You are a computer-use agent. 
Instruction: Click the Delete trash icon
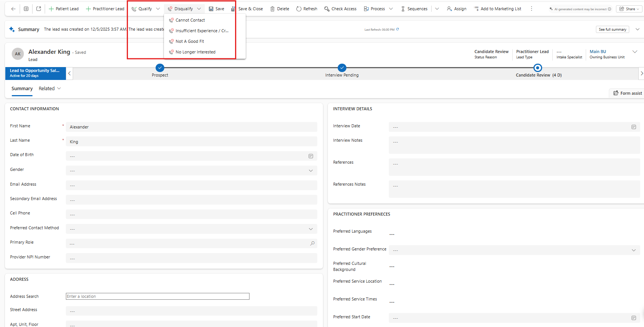272,9
